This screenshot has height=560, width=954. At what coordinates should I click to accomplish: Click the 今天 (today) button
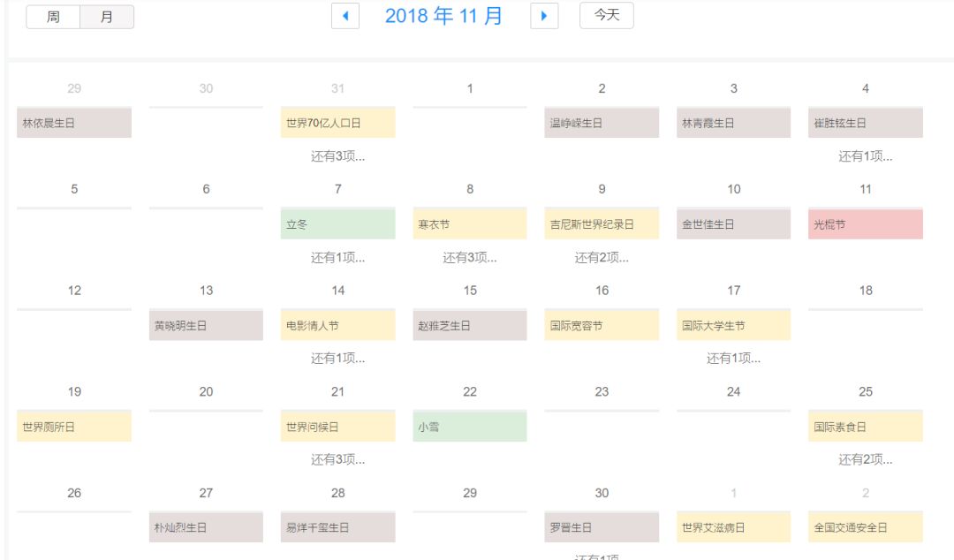606,16
